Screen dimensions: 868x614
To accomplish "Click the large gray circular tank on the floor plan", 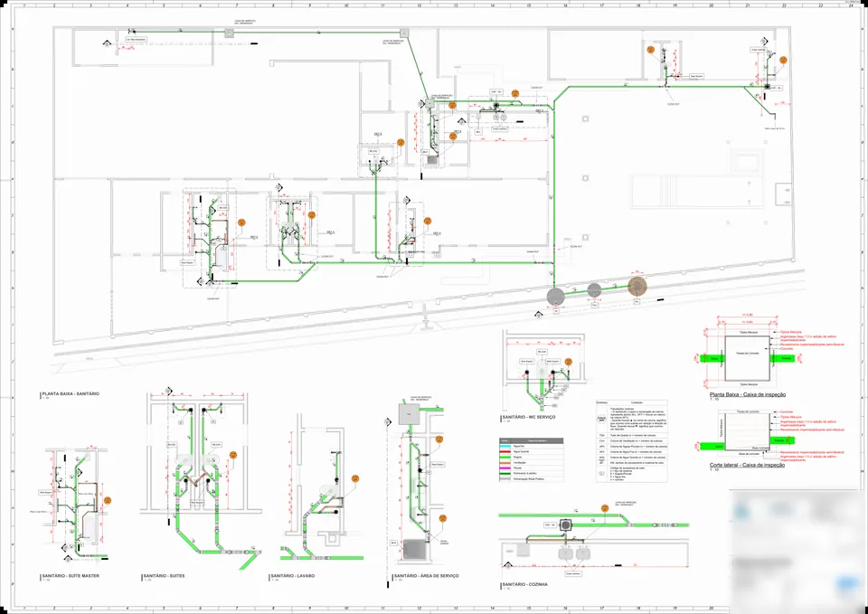I will click(x=556, y=297).
